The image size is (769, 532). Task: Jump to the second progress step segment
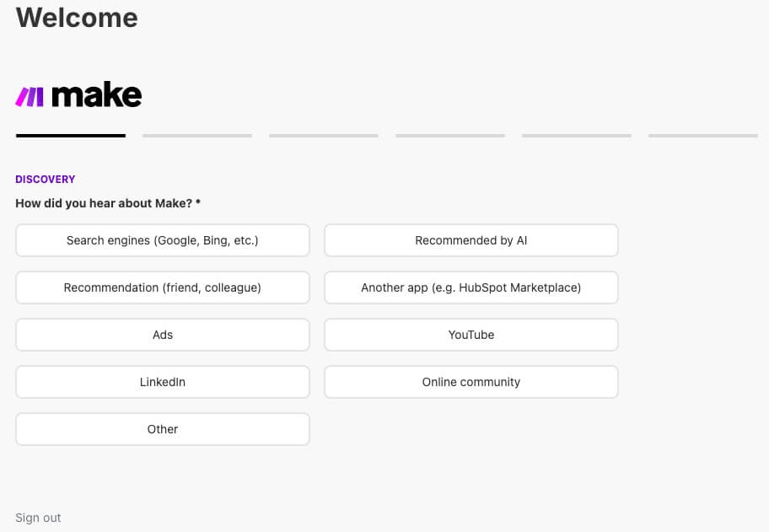(x=197, y=135)
